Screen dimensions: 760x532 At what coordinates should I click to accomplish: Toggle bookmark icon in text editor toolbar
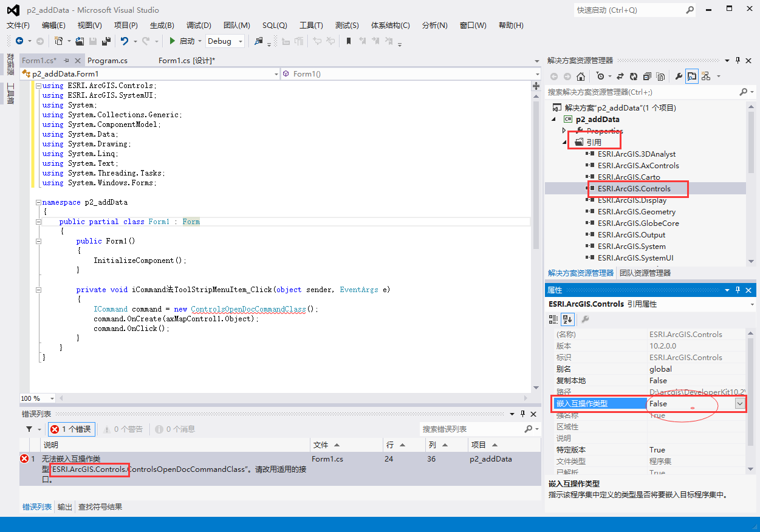pyautogui.click(x=349, y=41)
